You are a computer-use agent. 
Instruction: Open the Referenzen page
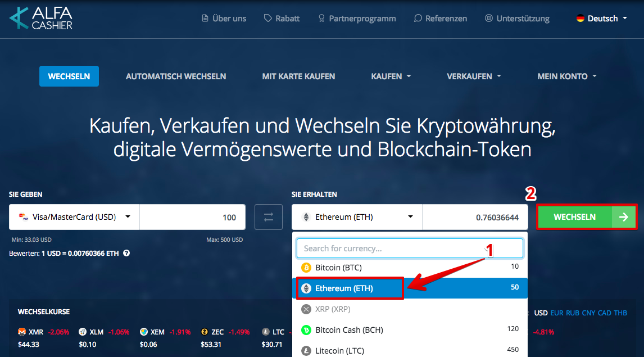click(440, 19)
